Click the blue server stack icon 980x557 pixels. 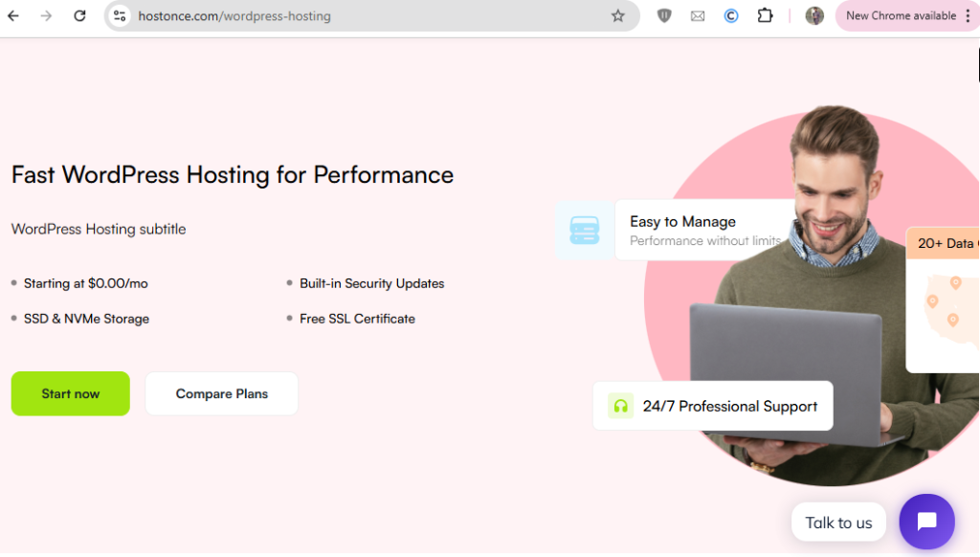pos(584,231)
